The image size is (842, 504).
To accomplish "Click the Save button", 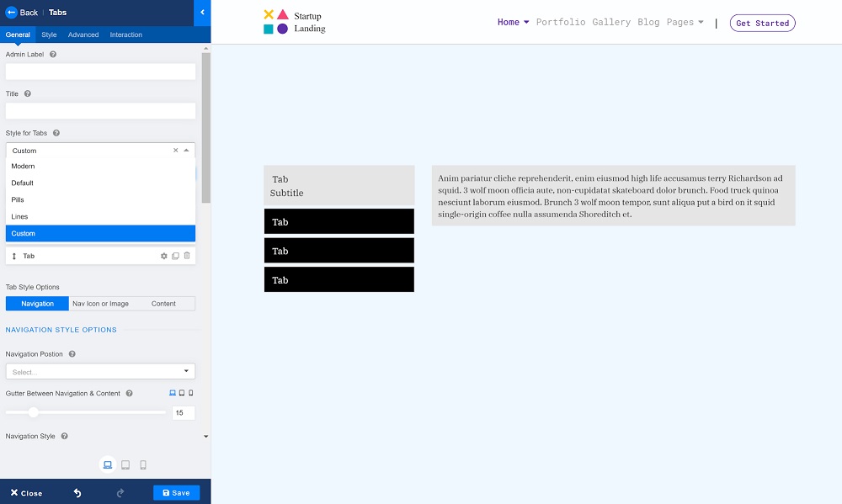I will point(176,493).
